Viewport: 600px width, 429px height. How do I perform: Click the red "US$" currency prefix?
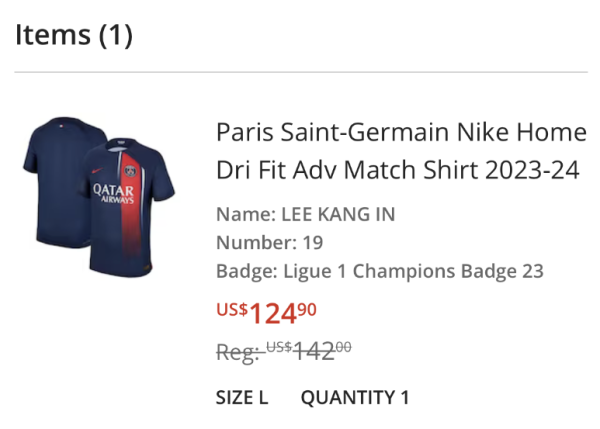click(231, 309)
